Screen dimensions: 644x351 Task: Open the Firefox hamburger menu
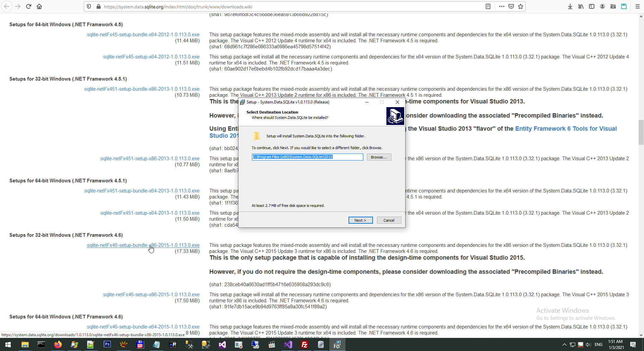(637, 6)
